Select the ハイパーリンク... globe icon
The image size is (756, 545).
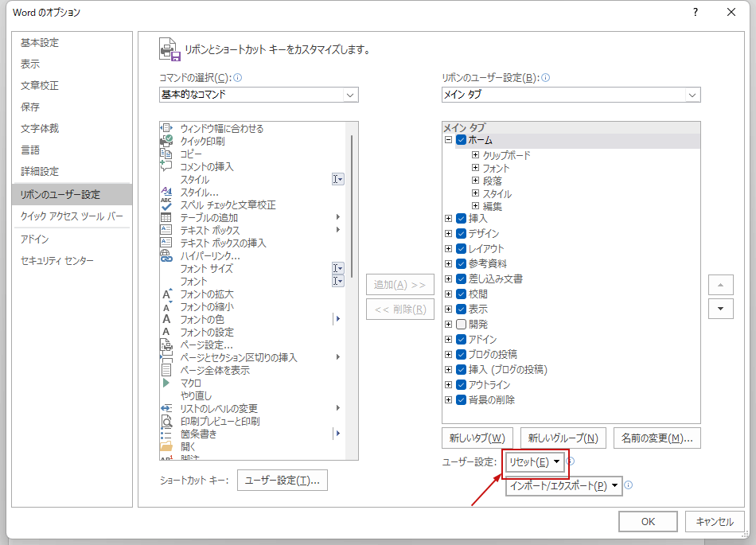click(166, 255)
